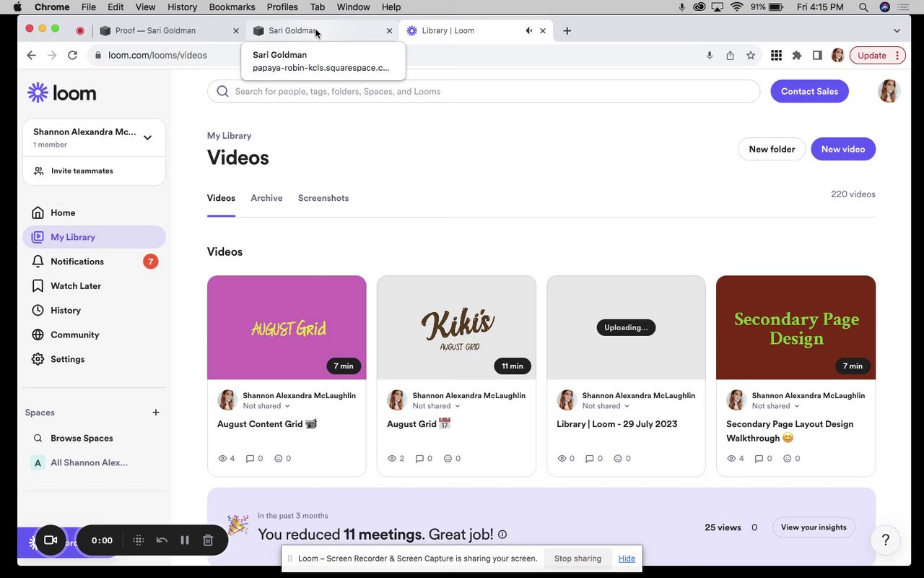Bookmark this page with the star icon

751,55
